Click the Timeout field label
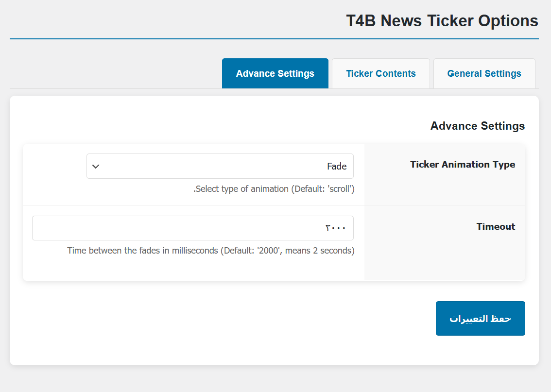This screenshot has width=551, height=392. (496, 226)
